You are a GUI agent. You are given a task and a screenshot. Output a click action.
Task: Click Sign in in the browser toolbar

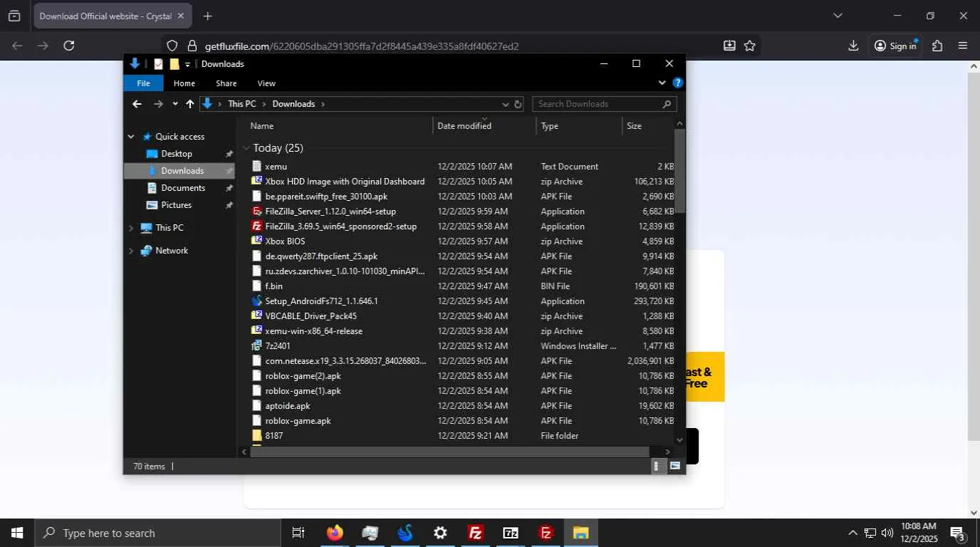pos(895,46)
